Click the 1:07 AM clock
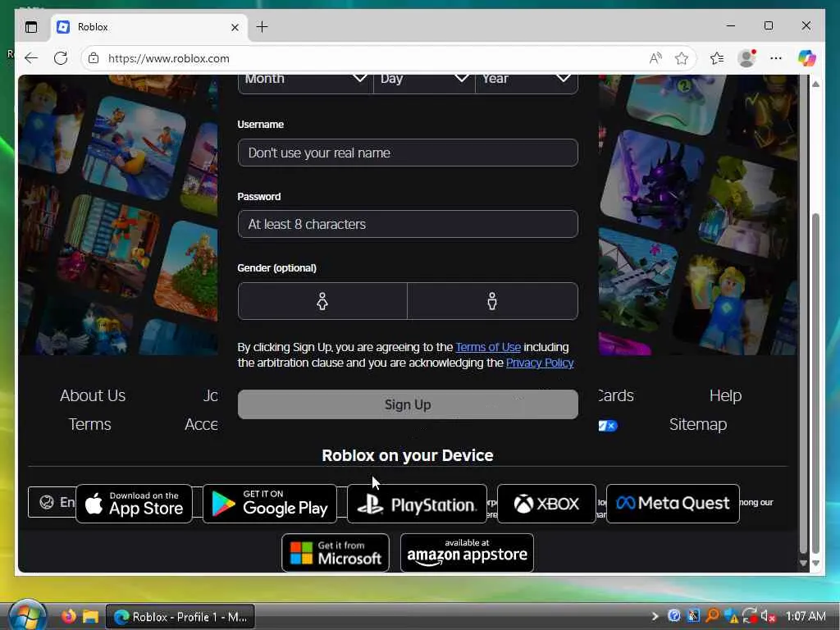840x630 pixels. point(806,616)
